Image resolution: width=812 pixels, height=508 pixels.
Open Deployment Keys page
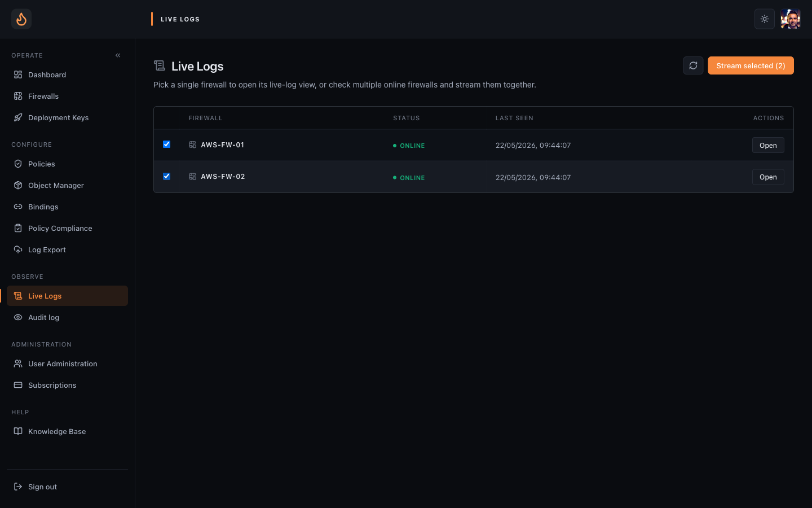coord(67,117)
